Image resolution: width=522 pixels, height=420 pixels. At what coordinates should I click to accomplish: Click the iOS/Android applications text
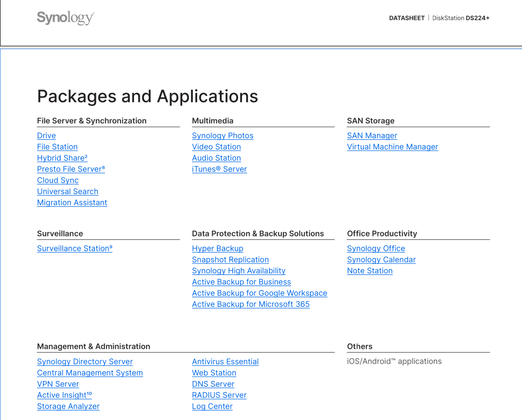coord(394,361)
